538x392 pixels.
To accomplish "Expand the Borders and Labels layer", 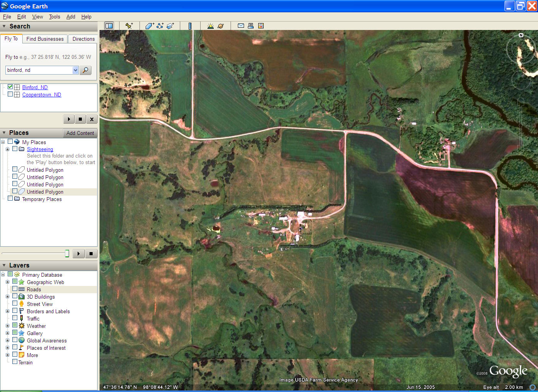I will [x=7, y=311].
